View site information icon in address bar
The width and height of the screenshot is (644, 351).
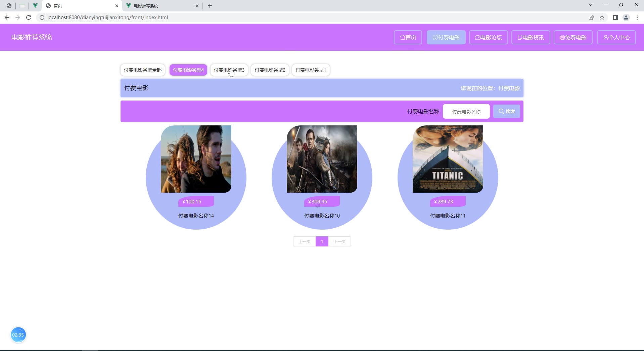(42, 17)
